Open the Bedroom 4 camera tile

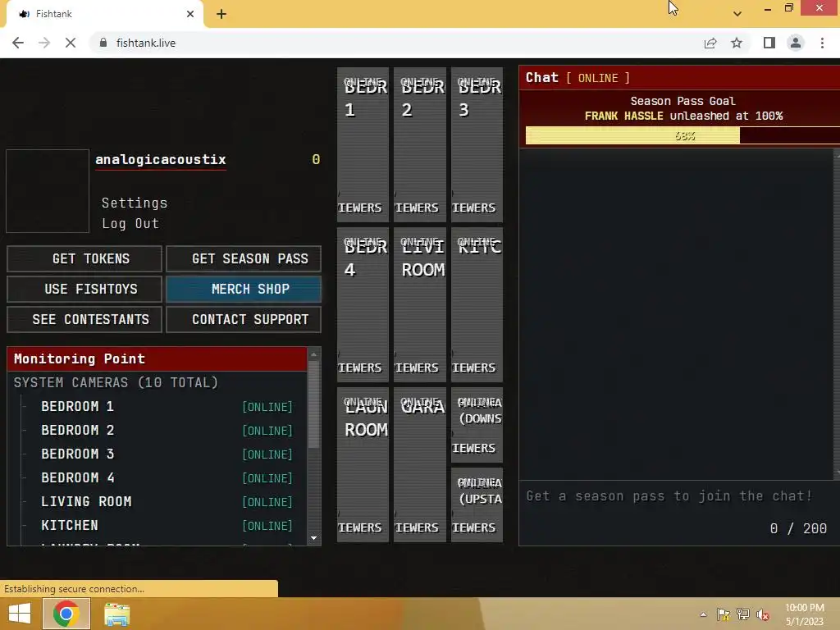coord(363,305)
